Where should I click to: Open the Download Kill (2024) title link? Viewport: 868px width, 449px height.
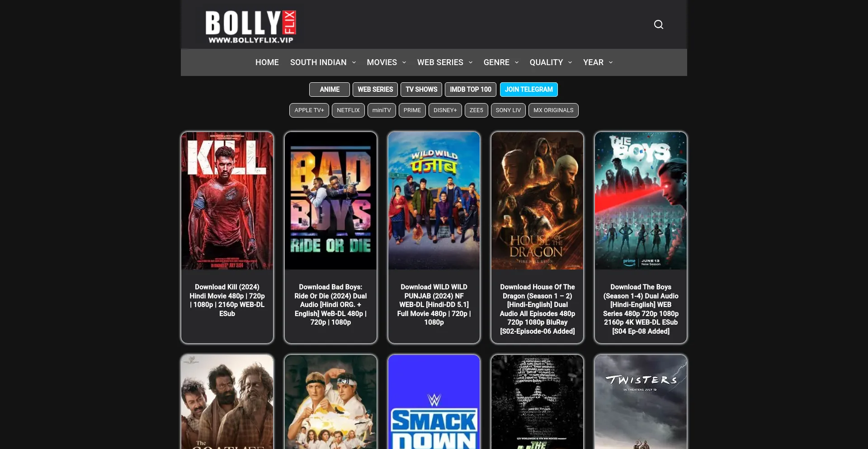pyautogui.click(x=227, y=300)
